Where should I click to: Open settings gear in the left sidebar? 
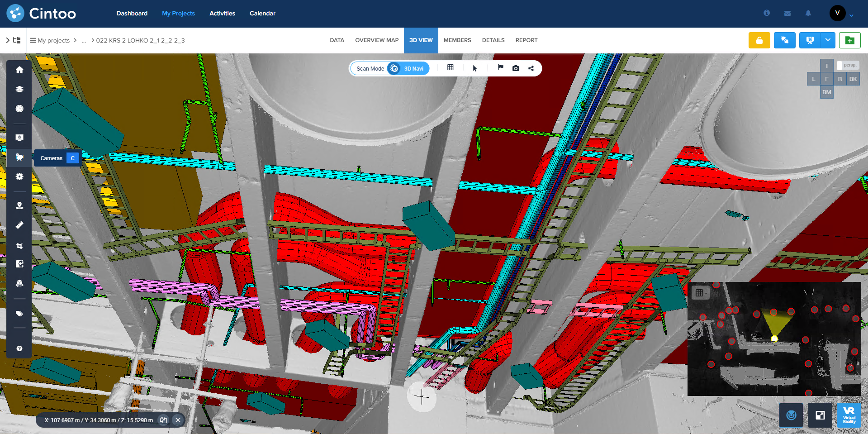pos(19,176)
